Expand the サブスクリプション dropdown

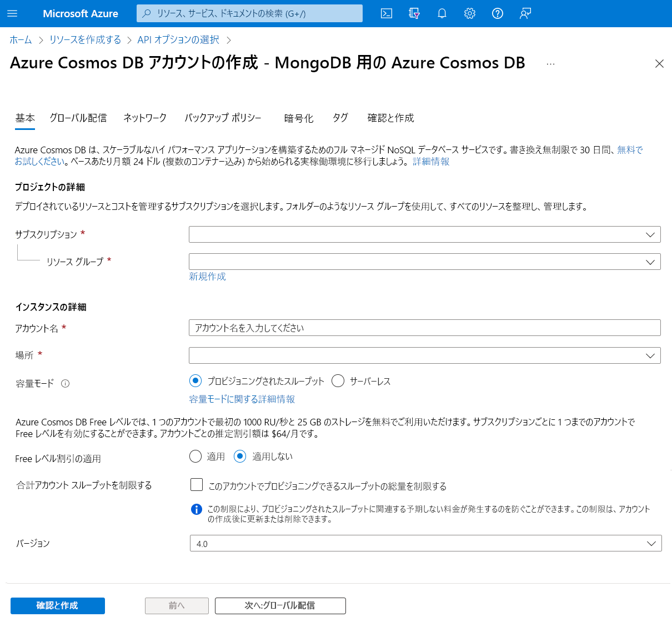[425, 234]
